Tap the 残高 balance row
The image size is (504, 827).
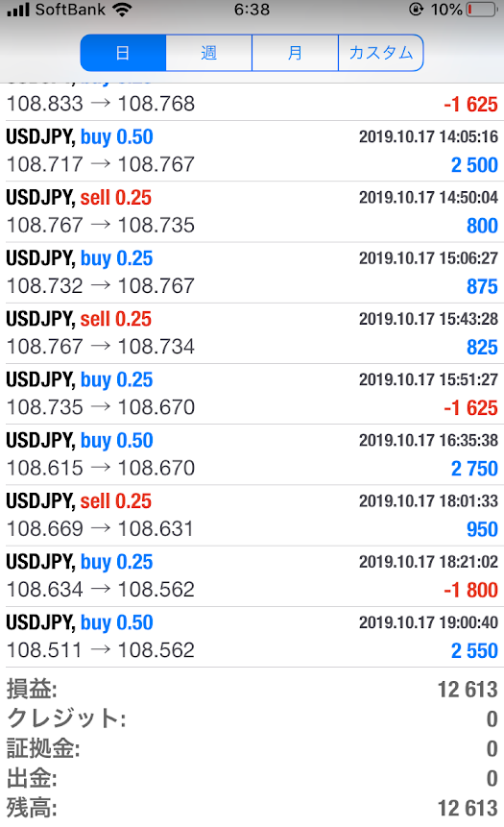[x=252, y=808]
